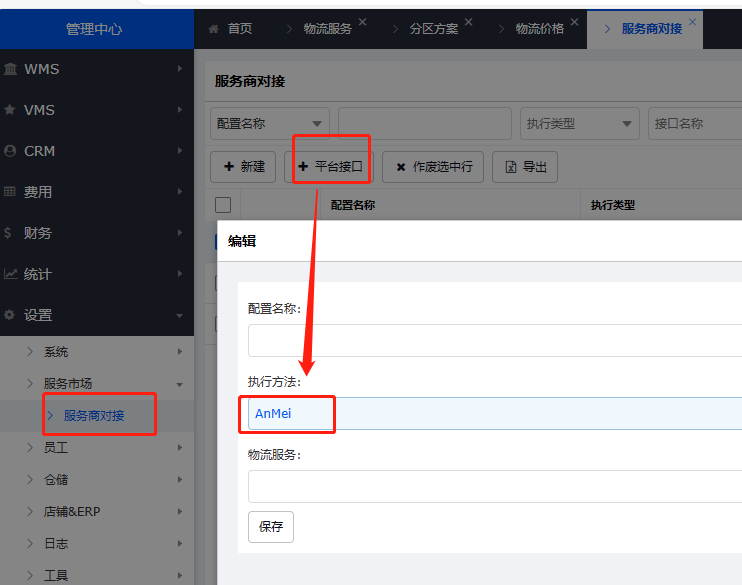The height and width of the screenshot is (585, 742).
Task: Click the 导出 export button
Action: point(526,167)
